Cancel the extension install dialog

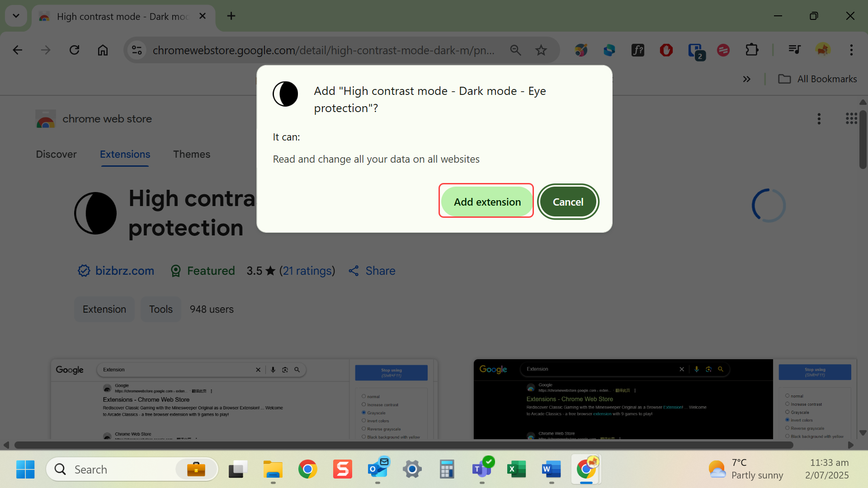pos(568,202)
